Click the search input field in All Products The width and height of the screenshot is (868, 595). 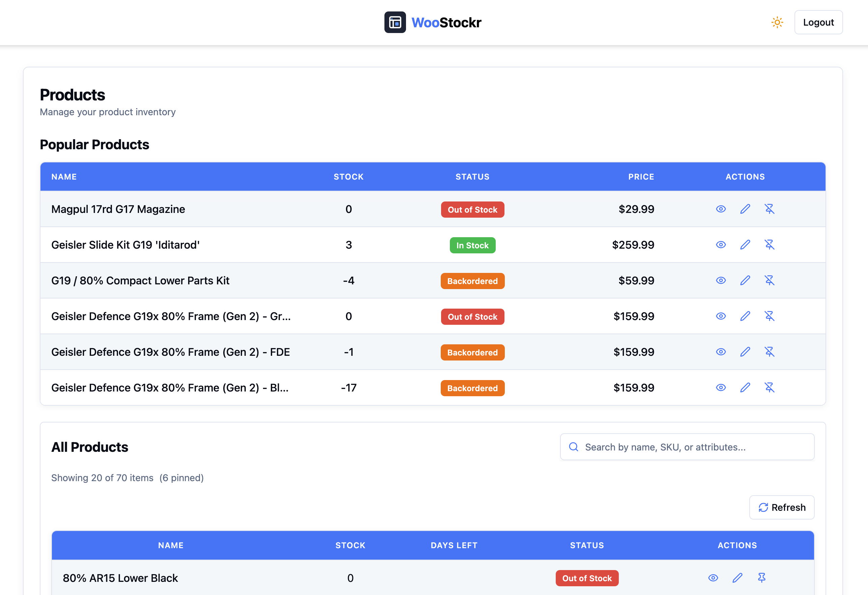(x=686, y=447)
